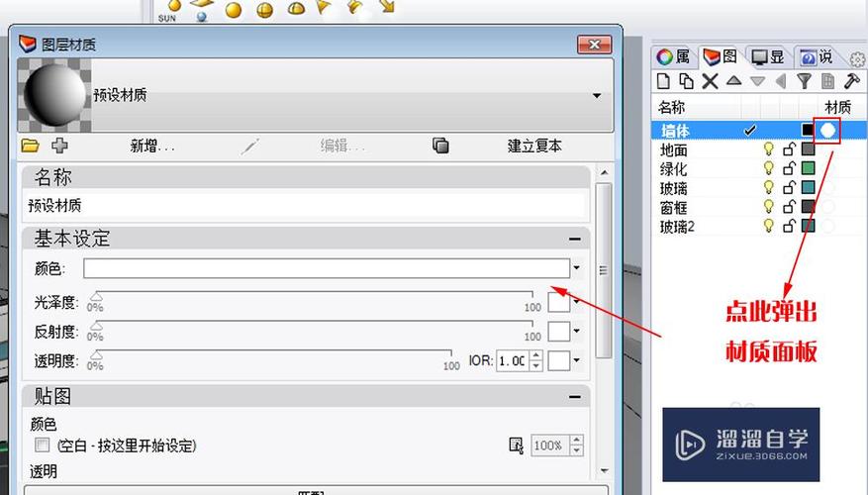
Task: Click the layer filter funnel icon
Action: pyautogui.click(x=805, y=81)
